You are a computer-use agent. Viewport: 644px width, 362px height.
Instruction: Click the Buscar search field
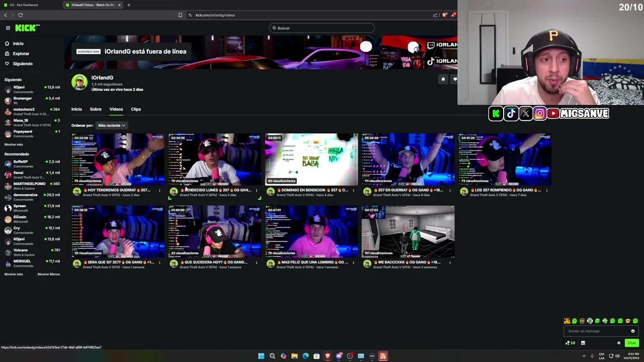pyautogui.click(x=322, y=28)
